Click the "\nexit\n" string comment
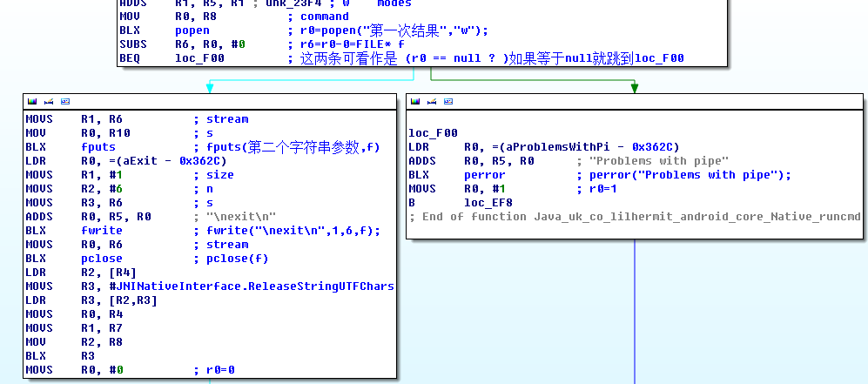This screenshot has width=868, height=384. point(240,216)
